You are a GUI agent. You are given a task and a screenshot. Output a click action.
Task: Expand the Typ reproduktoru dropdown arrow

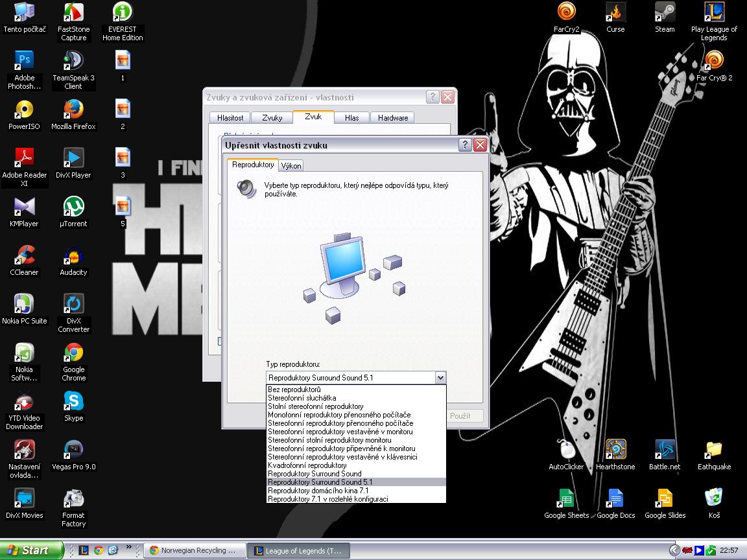pyautogui.click(x=440, y=378)
